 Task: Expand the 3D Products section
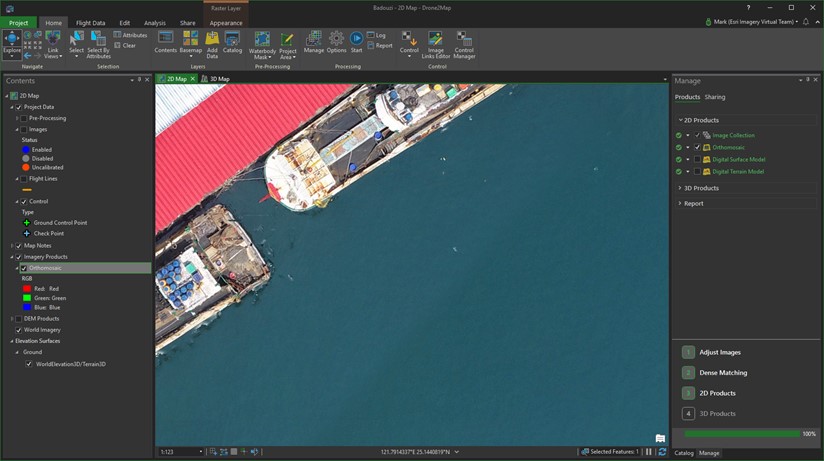click(700, 188)
